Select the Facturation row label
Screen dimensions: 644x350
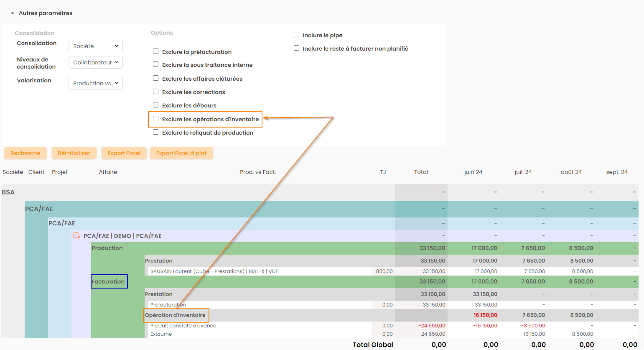point(109,281)
